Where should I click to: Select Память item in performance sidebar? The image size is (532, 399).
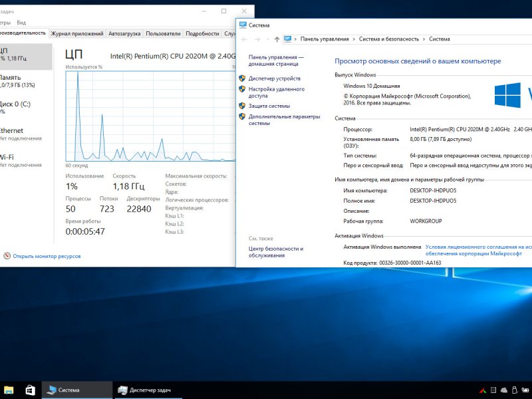(x=26, y=81)
